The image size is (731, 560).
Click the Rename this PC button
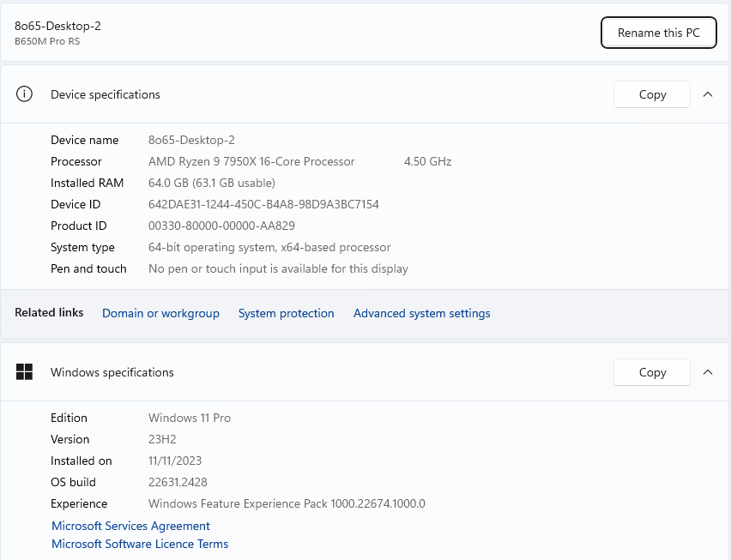(x=658, y=33)
